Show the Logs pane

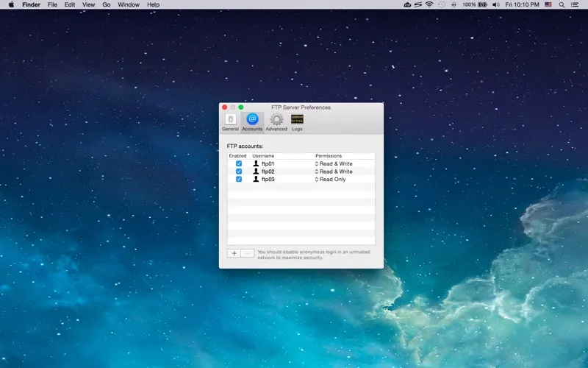[297, 121]
